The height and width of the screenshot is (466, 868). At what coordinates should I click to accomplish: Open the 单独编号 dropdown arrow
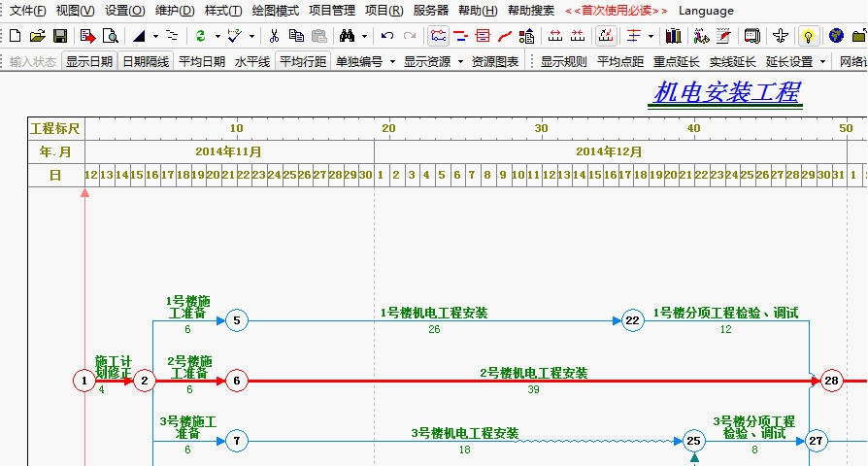[x=392, y=61]
